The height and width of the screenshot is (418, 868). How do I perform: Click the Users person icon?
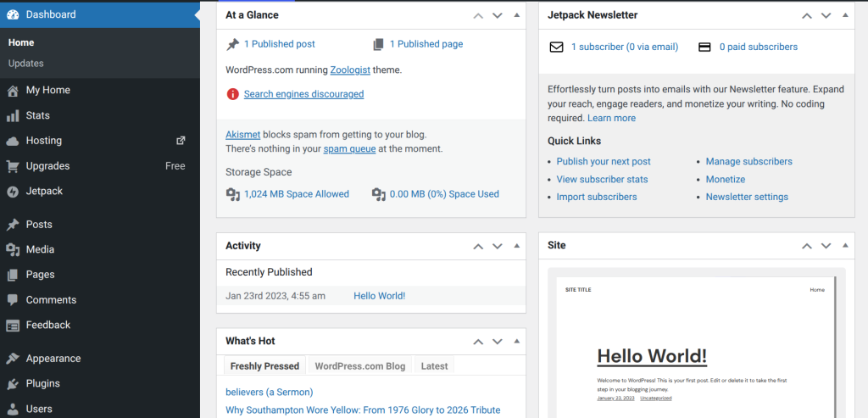(13, 410)
